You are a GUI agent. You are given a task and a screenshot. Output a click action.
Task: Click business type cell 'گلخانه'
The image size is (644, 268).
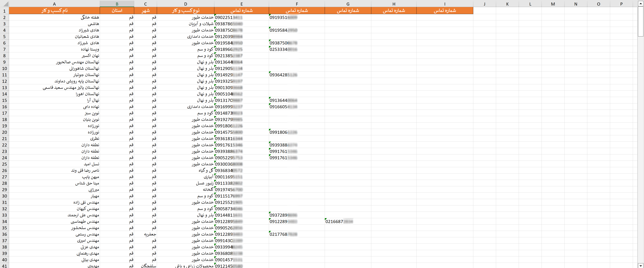click(x=185, y=190)
